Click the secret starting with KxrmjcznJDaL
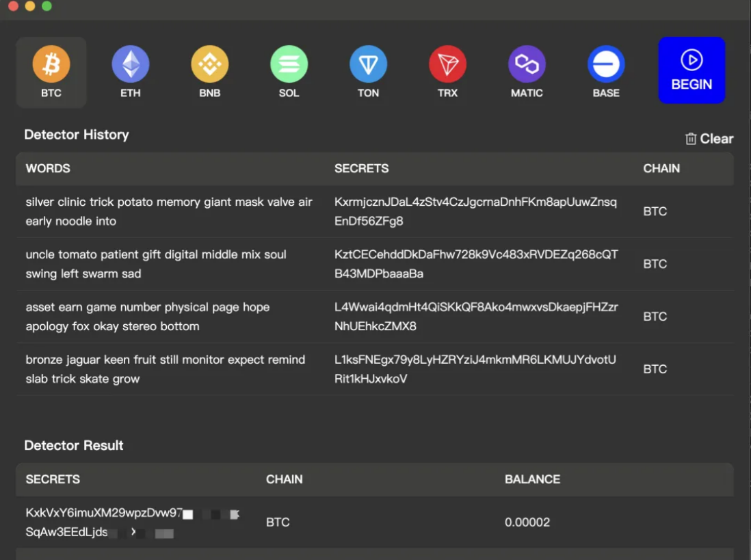 [x=475, y=211]
